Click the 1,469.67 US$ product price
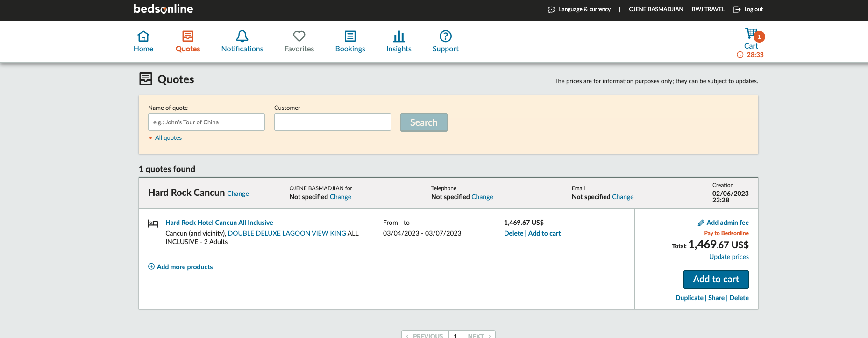The image size is (868, 338). (x=524, y=223)
